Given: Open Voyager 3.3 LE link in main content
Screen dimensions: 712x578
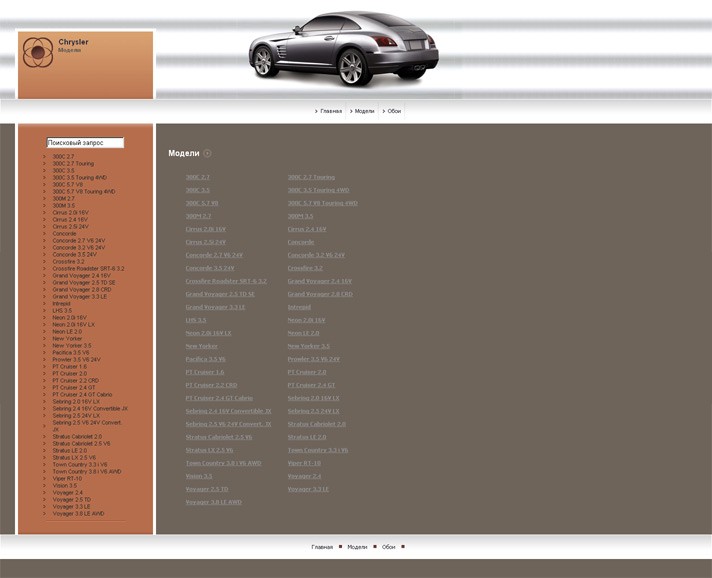Looking at the screenshot, I should (308, 489).
